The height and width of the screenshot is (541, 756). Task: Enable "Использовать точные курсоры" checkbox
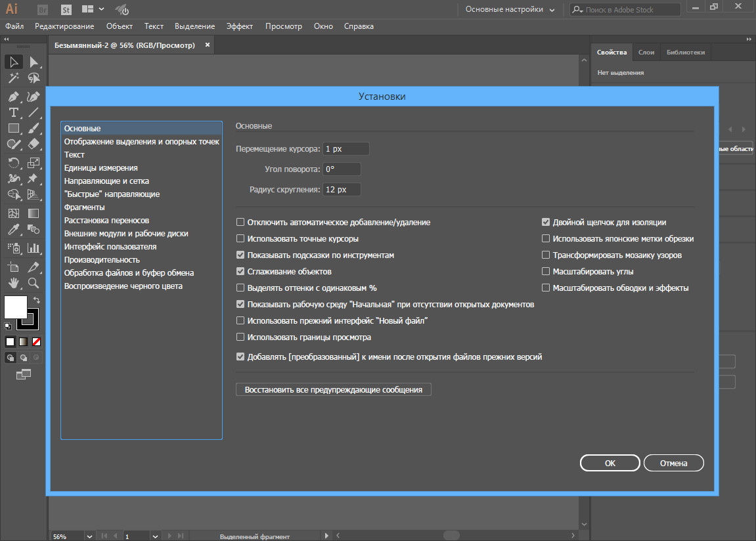pyautogui.click(x=240, y=239)
